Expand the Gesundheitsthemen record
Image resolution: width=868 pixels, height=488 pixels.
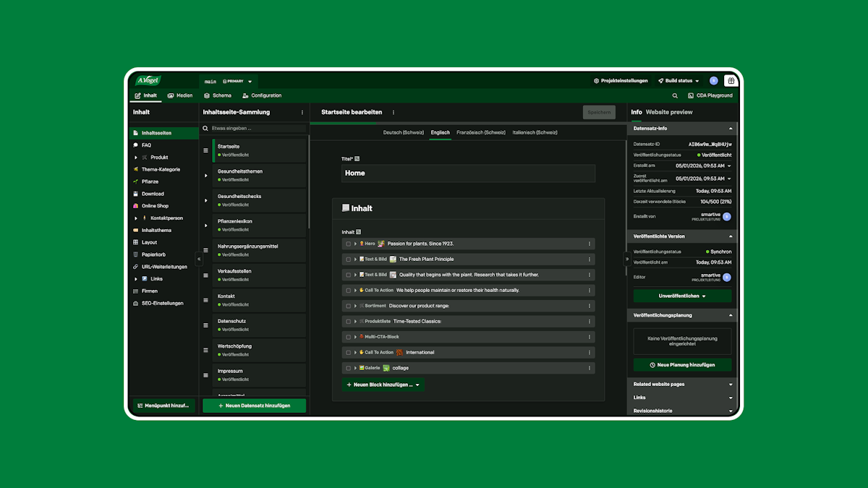pyautogui.click(x=205, y=176)
